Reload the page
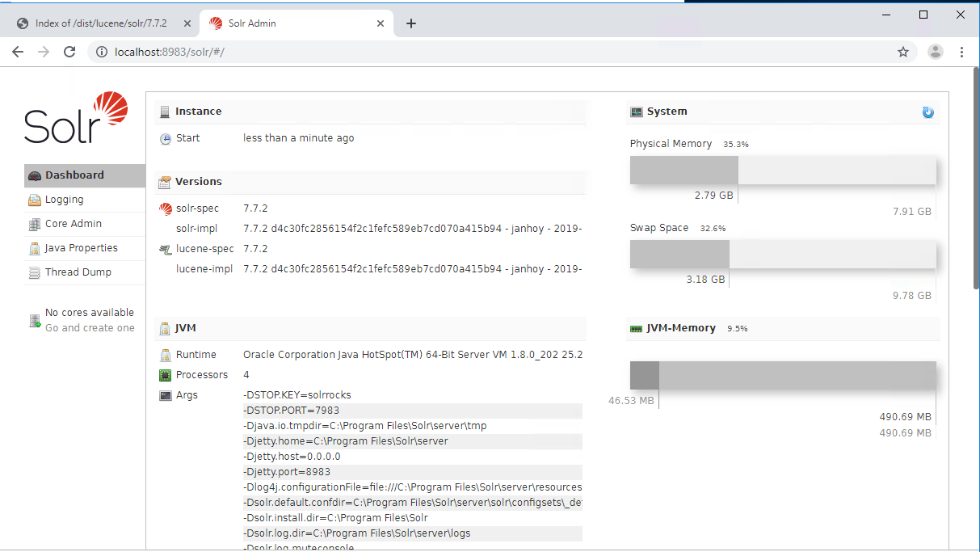 (69, 52)
